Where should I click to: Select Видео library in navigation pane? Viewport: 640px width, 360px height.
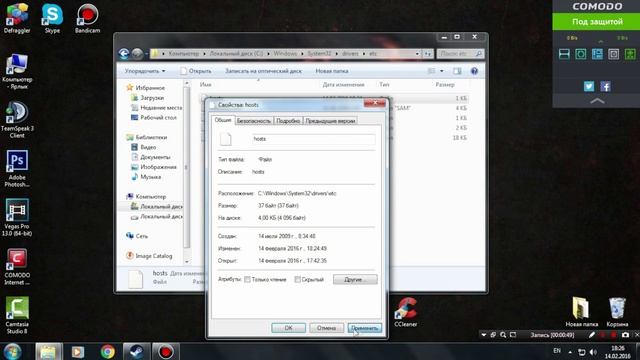point(143,147)
